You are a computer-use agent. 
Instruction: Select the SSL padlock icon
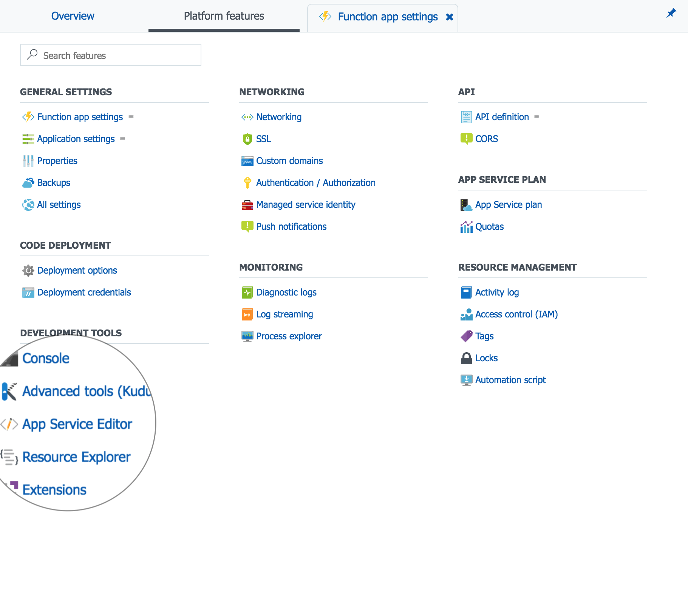click(x=247, y=139)
